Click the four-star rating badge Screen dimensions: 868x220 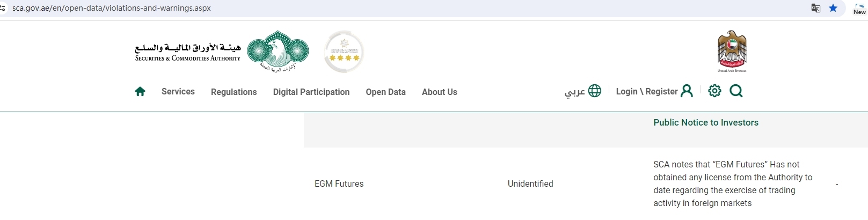point(344,52)
